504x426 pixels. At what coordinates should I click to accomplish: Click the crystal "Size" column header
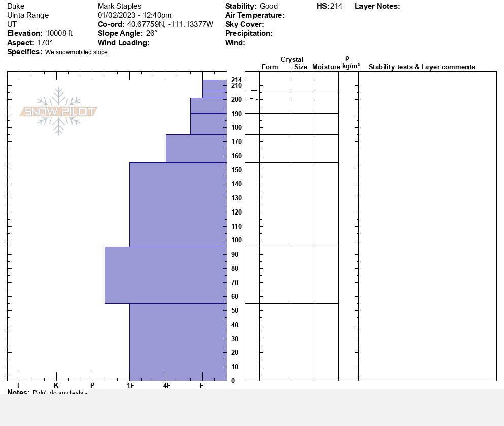(x=301, y=67)
